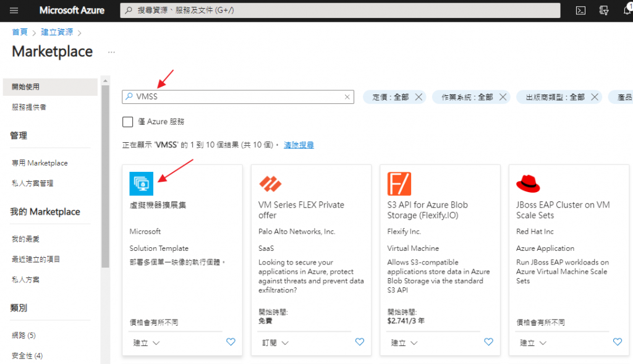Click the 'Flexify Inc.' publisher text
This screenshot has height=364, width=633.
(404, 232)
